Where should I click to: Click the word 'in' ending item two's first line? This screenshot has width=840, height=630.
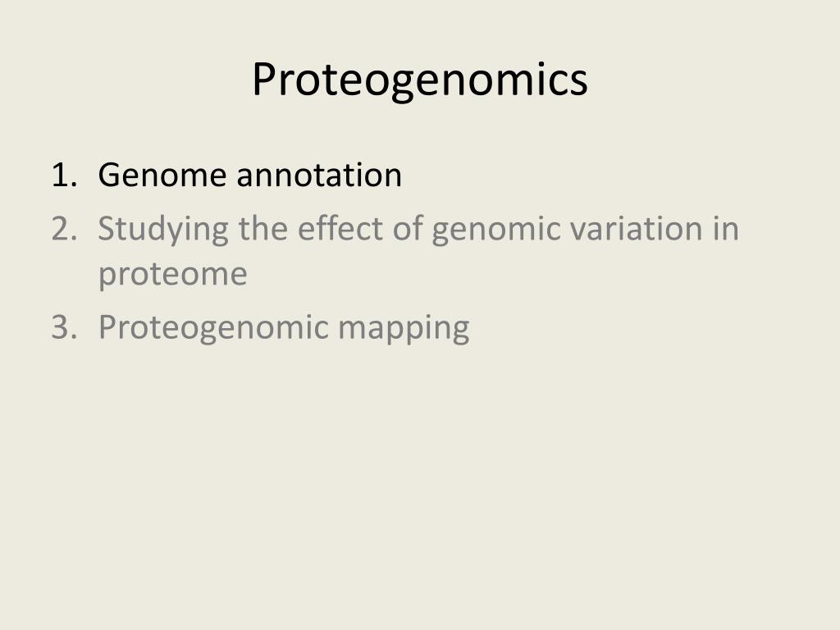click(726, 229)
